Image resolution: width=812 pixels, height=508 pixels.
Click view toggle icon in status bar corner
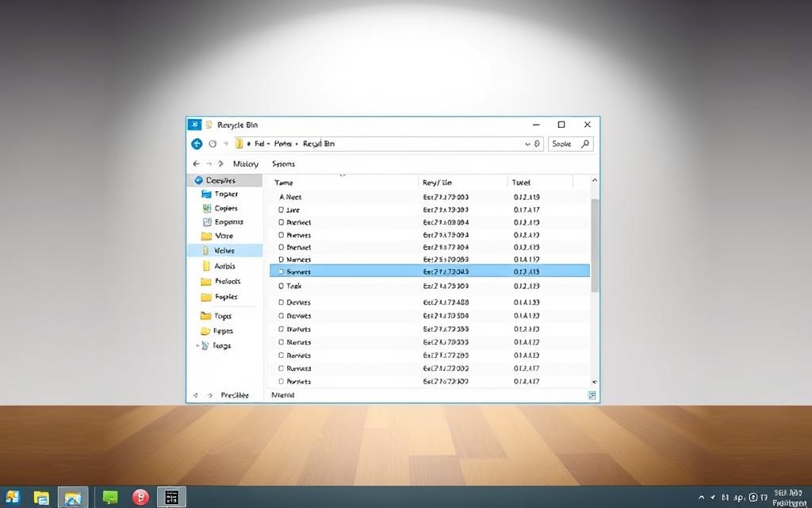click(592, 395)
